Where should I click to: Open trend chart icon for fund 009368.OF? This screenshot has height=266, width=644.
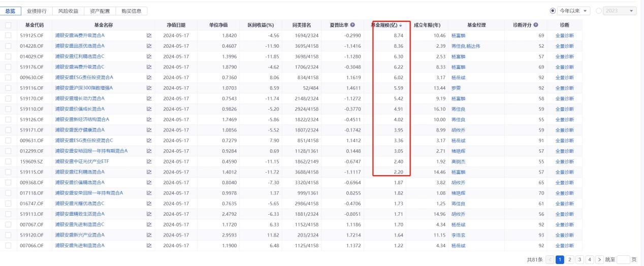(x=149, y=182)
